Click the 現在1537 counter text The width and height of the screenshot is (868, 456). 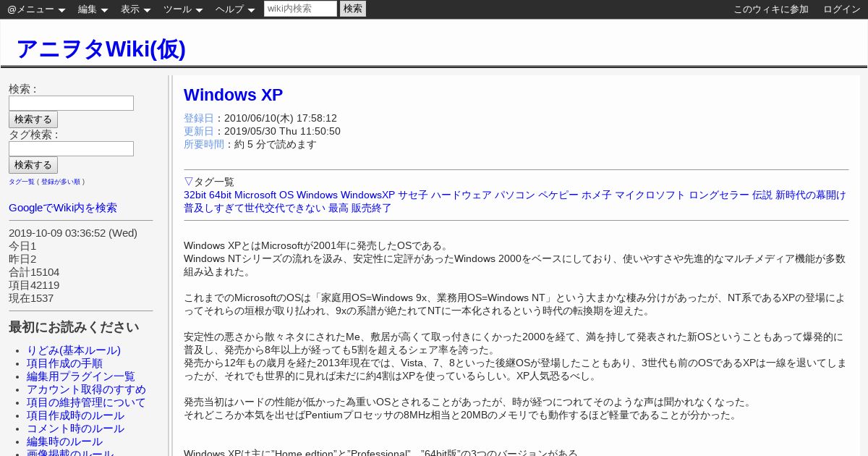[31, 298]
